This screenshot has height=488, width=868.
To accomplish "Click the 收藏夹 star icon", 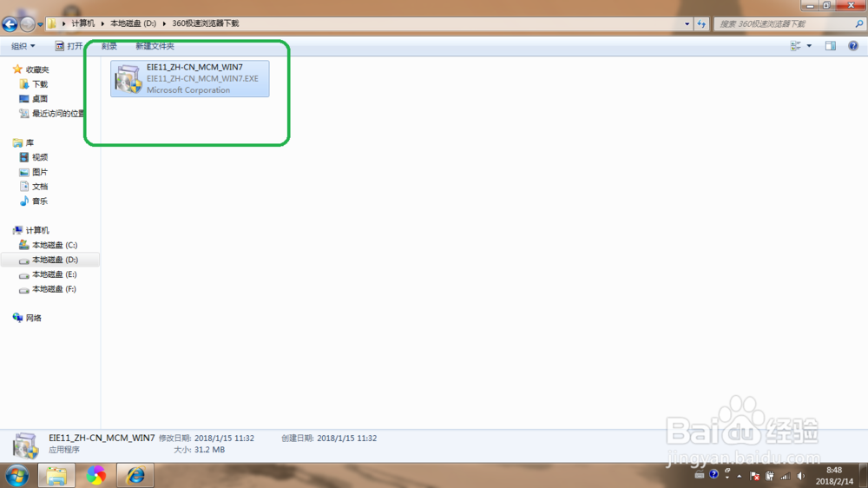I will pos(17,69).
